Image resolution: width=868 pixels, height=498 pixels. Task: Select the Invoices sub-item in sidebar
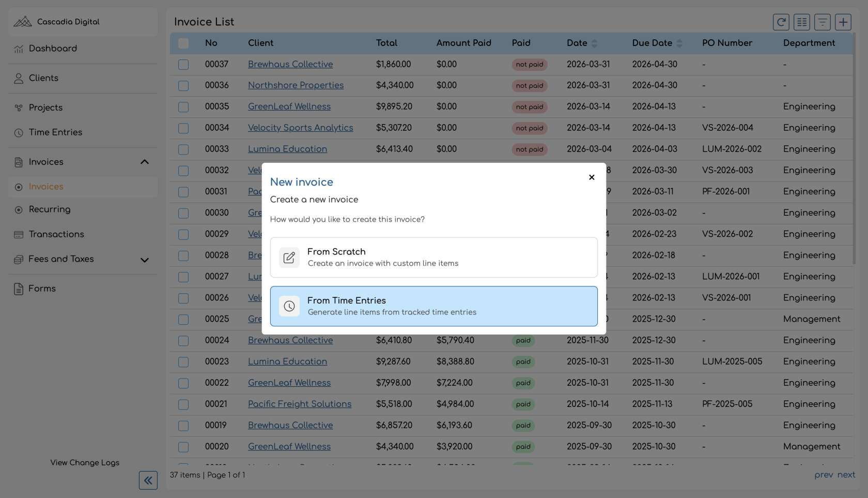[83, 187]
